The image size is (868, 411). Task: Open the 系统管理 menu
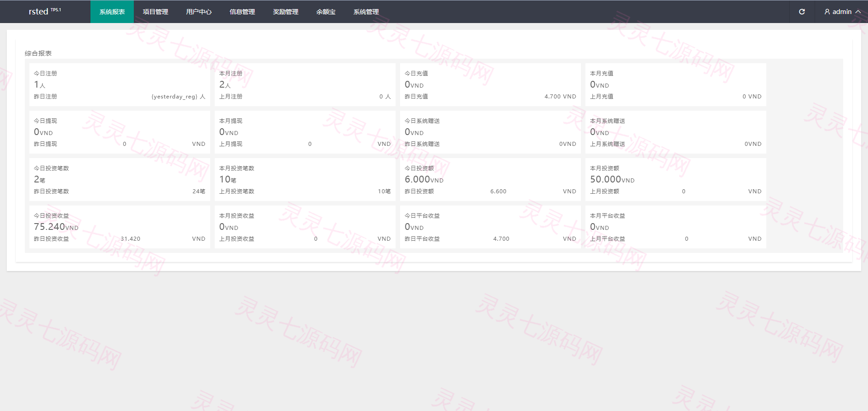[x=366, y=12]
